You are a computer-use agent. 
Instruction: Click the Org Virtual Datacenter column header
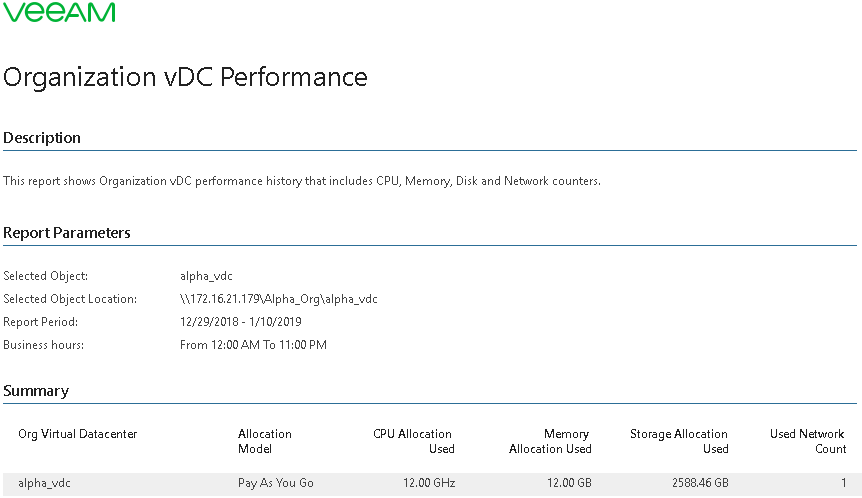(78, 434)
